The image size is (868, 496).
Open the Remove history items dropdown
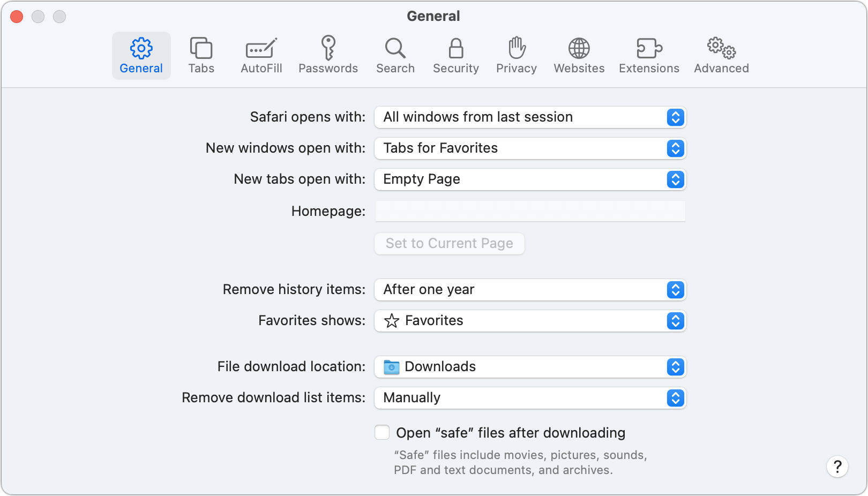[x=530, y=290]
